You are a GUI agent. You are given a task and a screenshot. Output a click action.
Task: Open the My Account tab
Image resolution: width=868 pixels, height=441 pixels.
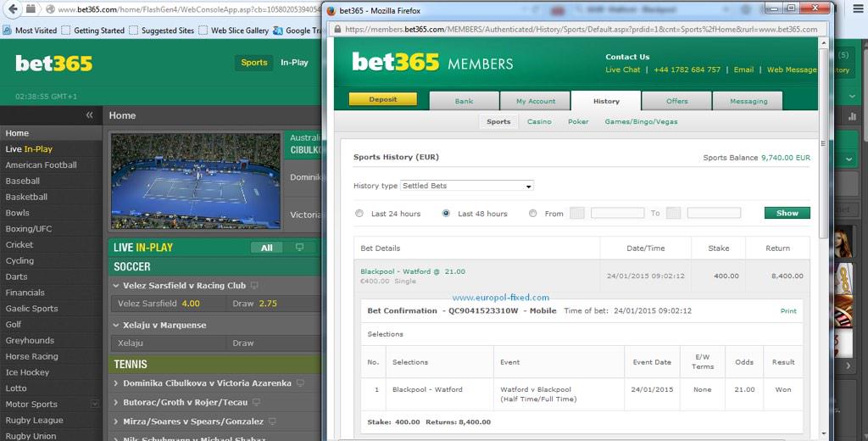click(536, 102)
